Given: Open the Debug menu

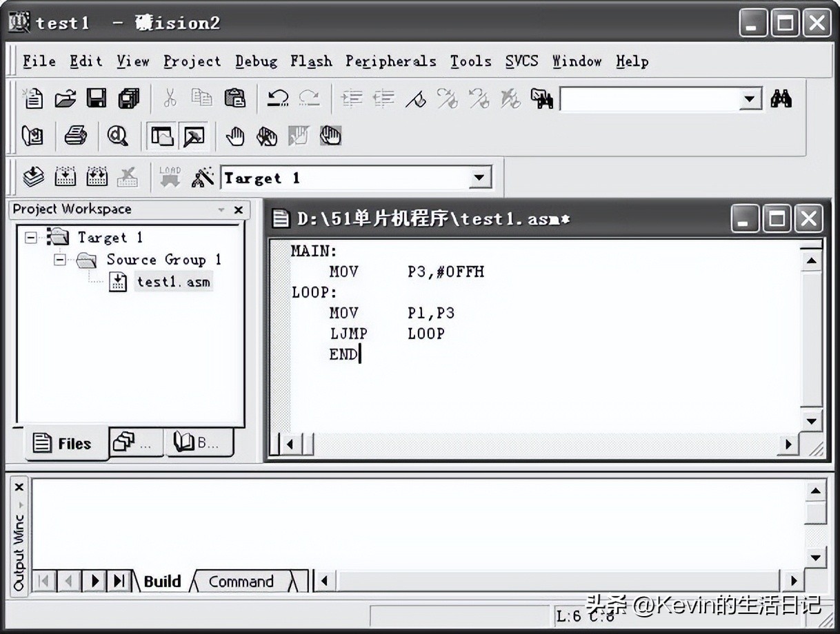Looking at the screenshot, I should pos(256,61).
